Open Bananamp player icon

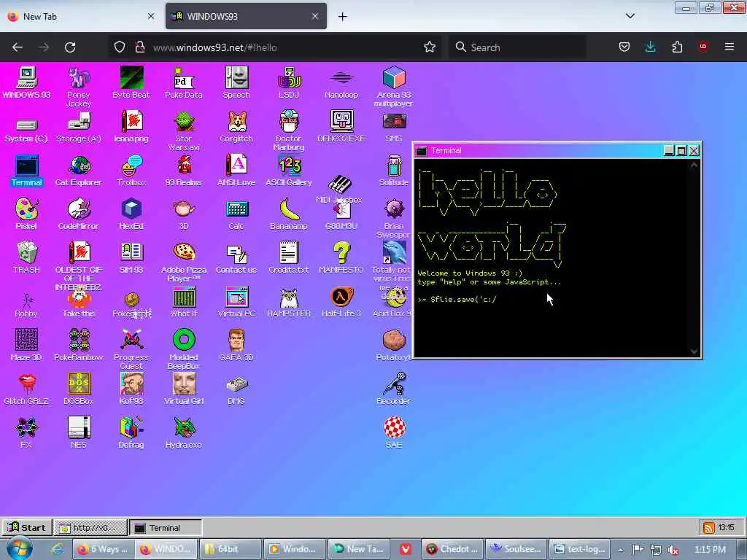289,214
